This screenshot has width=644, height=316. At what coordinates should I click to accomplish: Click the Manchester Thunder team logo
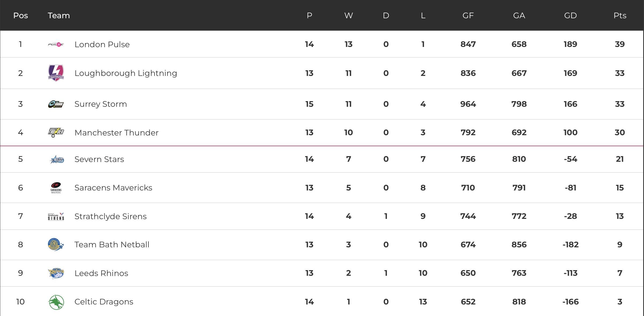pyautogui.click(x=56, y=133)
